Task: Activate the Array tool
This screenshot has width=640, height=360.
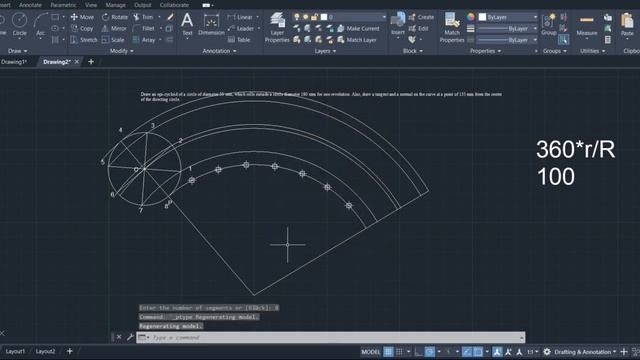Action: pos(144,40)
